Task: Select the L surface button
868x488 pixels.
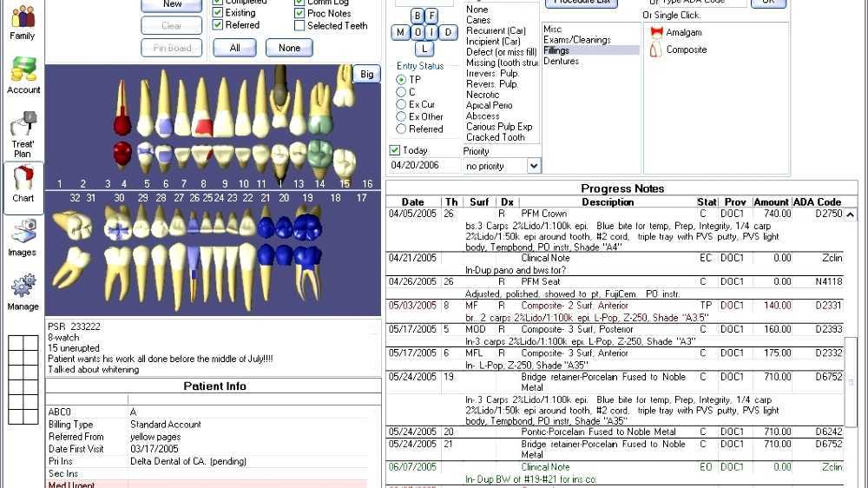Action: click(424, 48)
